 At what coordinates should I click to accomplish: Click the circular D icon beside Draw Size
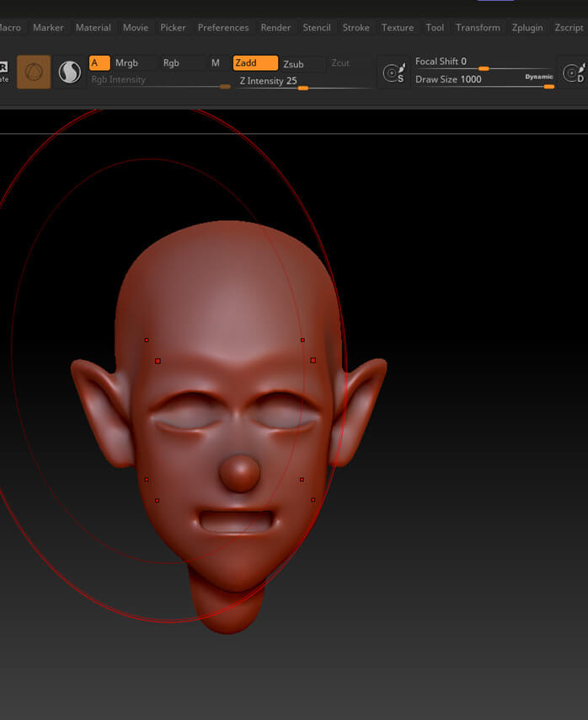(x=574, y=74)
